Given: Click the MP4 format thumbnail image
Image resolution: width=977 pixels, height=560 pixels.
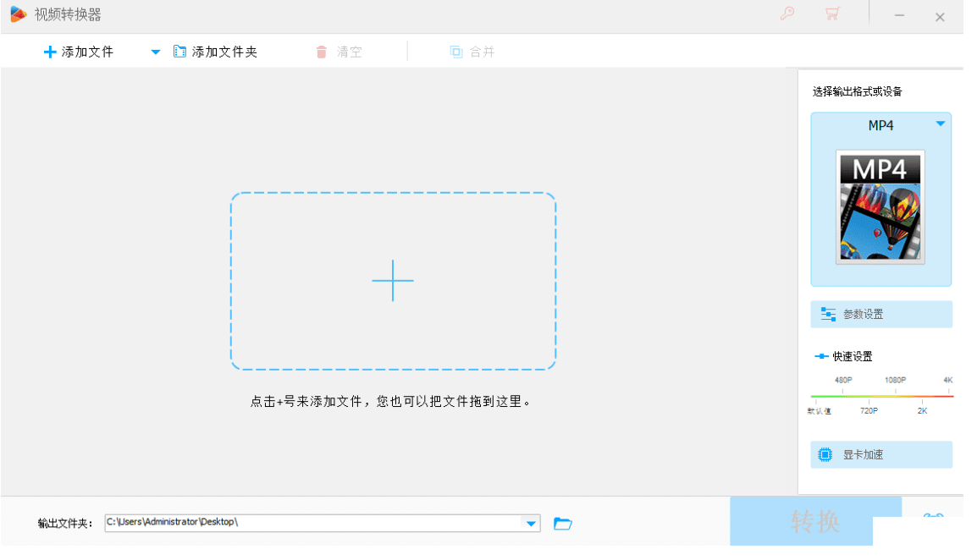Looking at the screenshot, I should tap(880, 206).
